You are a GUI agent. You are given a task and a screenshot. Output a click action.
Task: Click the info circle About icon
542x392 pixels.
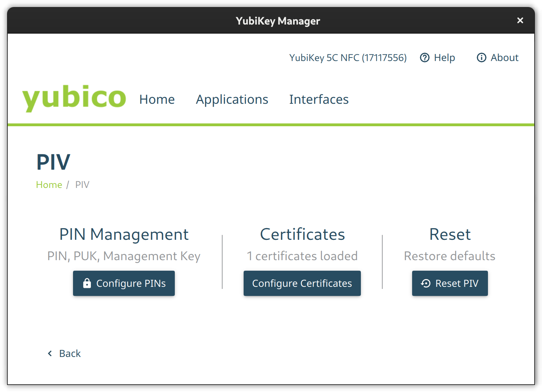click(x=481, y=58)
